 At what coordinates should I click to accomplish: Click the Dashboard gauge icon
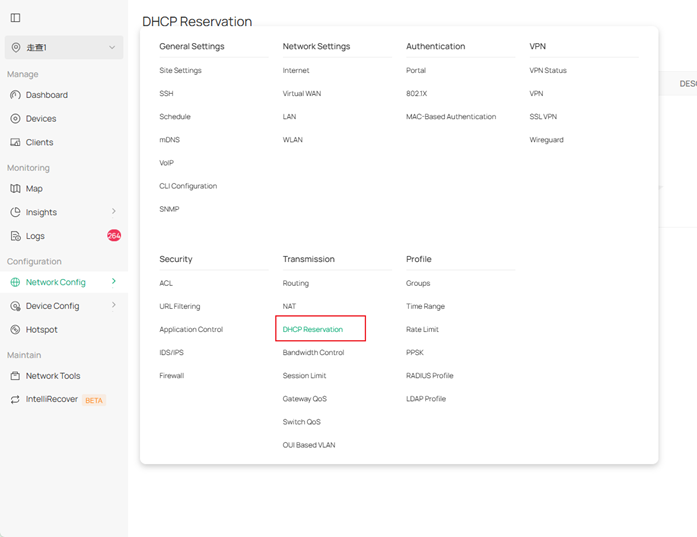[x=15, y=95]
